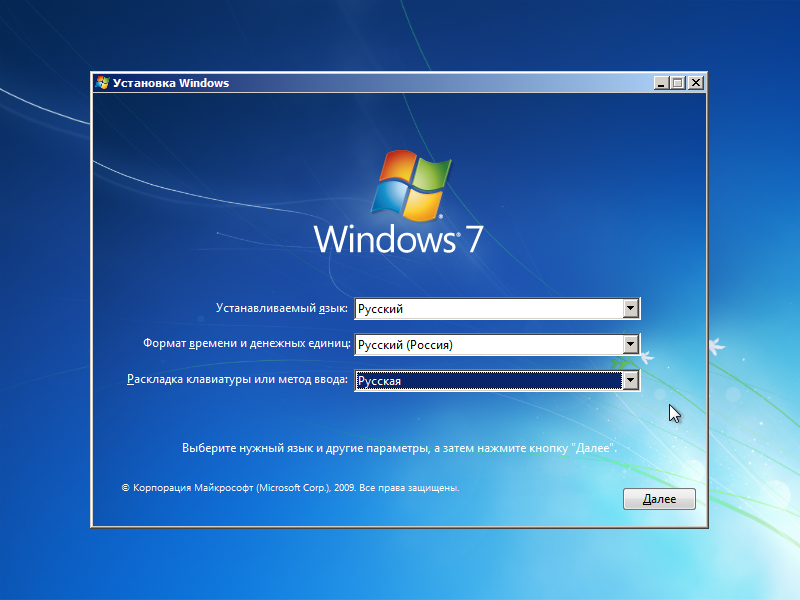Click the "Windows 7" wordmark text
This screenshot has width=800, height=600.
coord(398,239)
